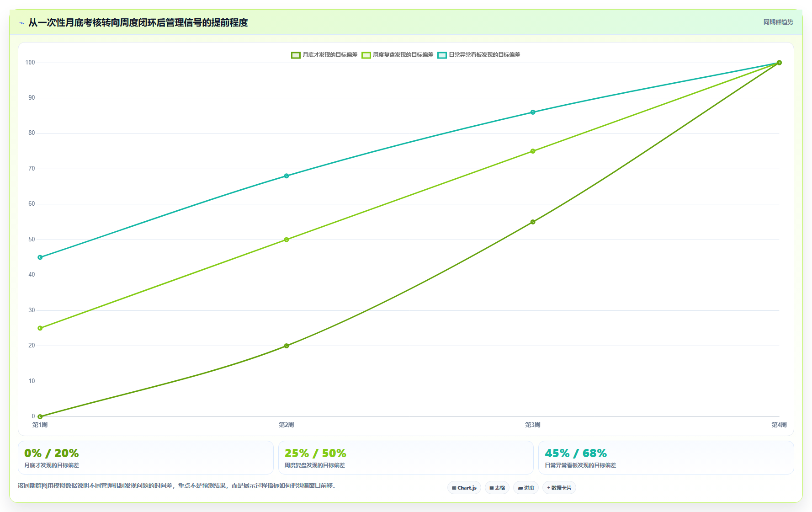Click the 0 y-axis tick label
812x512 pixels.
tap(33, 416)
